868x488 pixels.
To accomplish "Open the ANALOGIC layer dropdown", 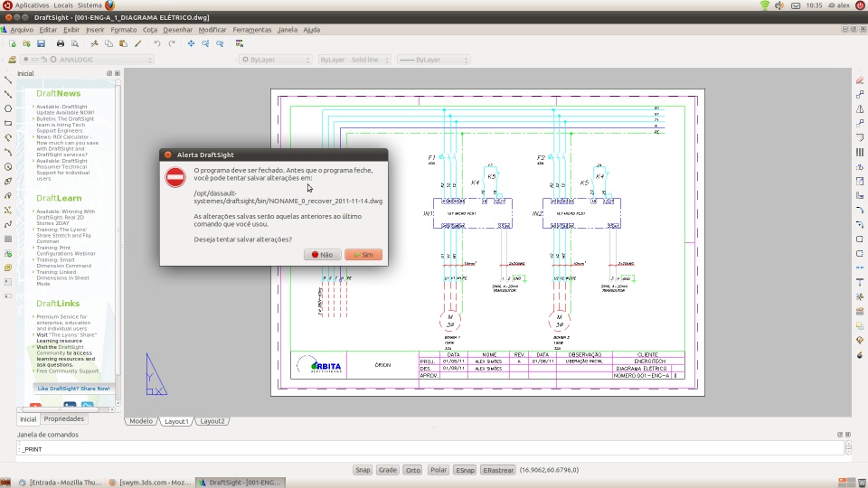I will 87,60.
